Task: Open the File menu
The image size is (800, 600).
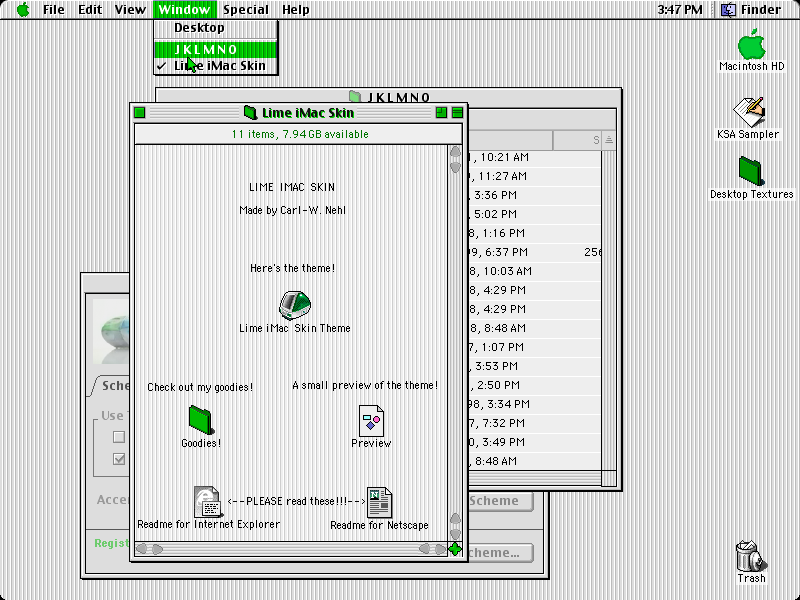Action: [x=54, y=10]
